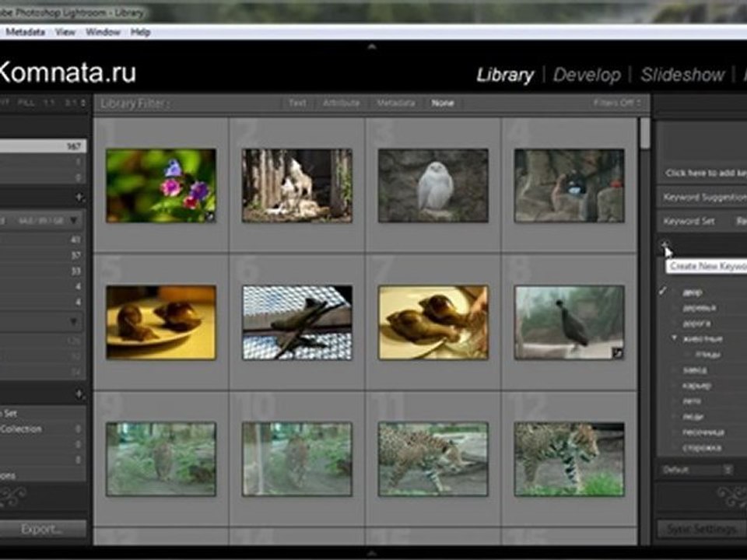Click the grid's vertical scrollbar handle

(x=645, y=133)
